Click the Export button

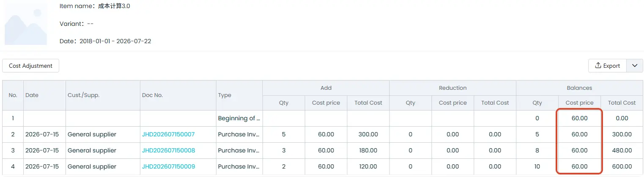607,66
